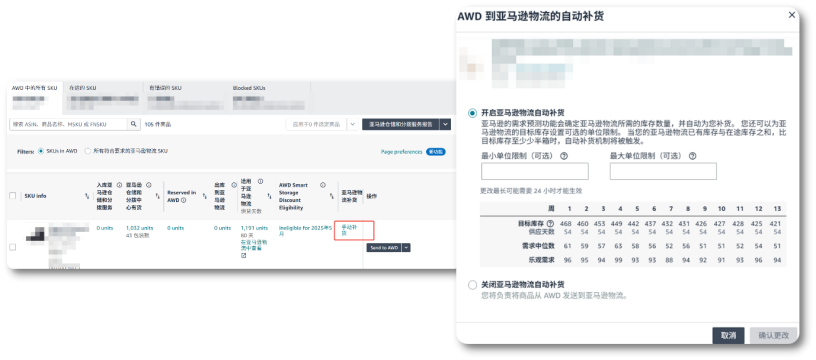Select the 关闭亚马逊物流自动补货 radio option
Viewport: 816px width, 360px height.
click(472, 285)
